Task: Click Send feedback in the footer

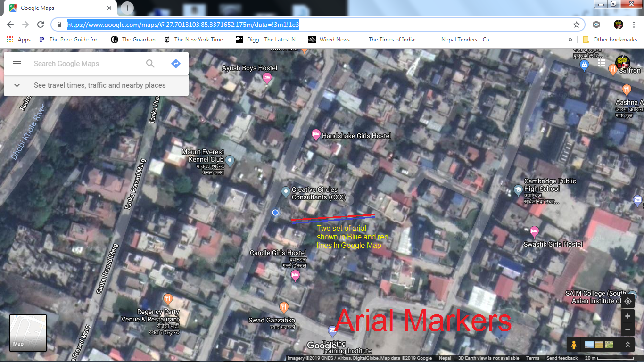Action: click(x=562, y=358)
